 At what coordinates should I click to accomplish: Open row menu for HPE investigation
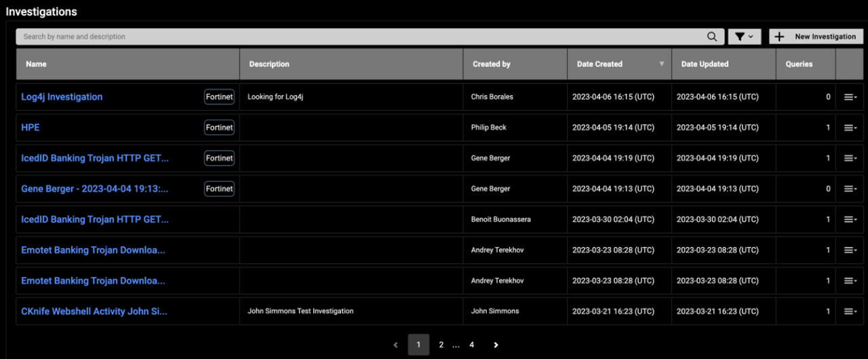[x=850, y=128]
